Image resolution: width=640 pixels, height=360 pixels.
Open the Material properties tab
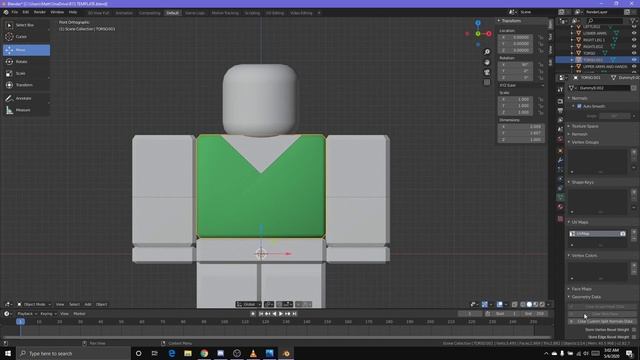(560, 207)
